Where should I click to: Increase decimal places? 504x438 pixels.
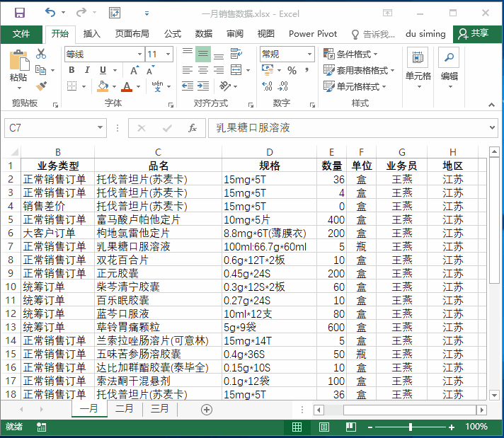click(x=267, y=86)
